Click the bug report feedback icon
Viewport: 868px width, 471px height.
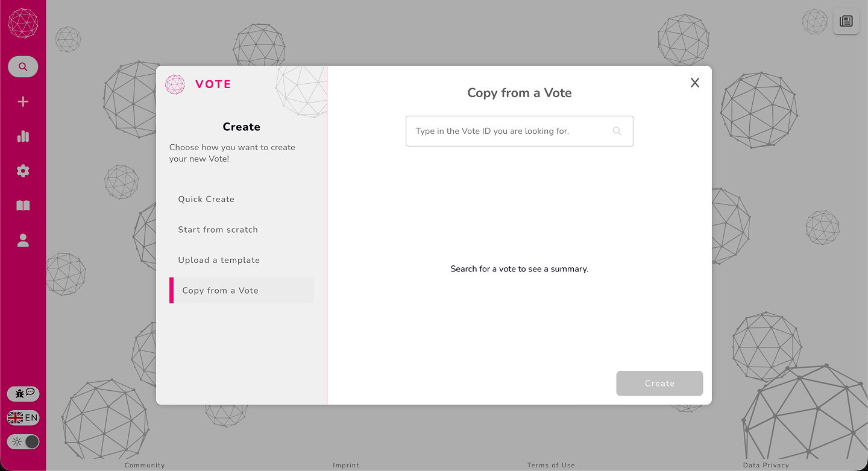point(23,394)
